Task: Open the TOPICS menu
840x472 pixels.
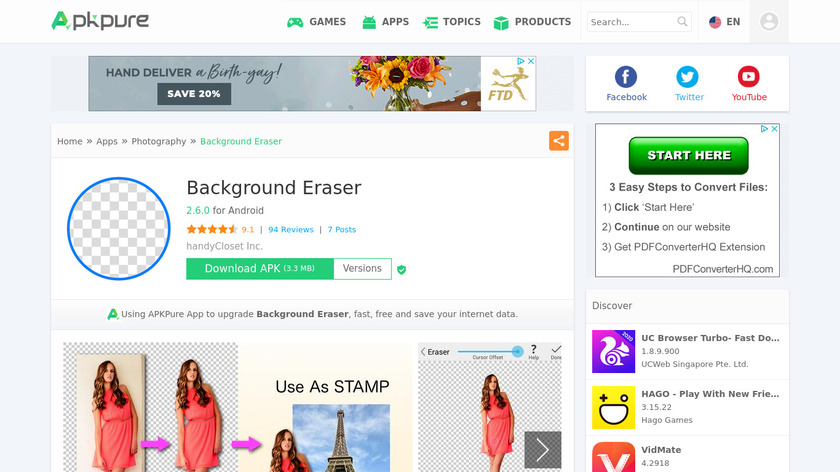Action: click(451, 22)
